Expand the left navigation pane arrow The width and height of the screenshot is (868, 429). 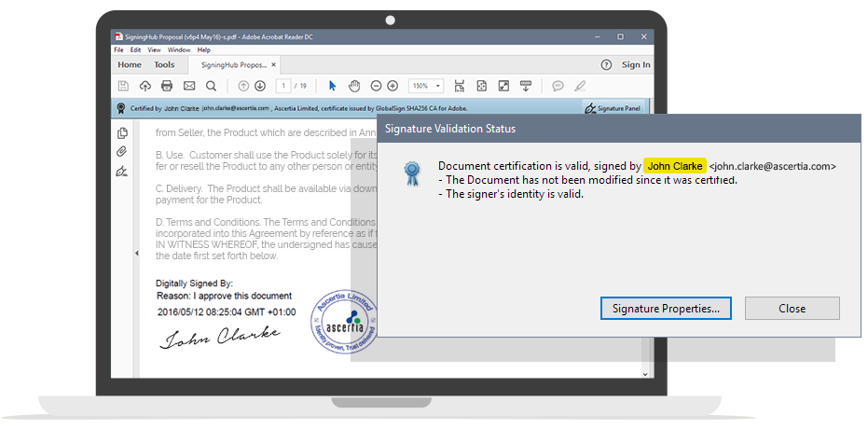point(137,254)
